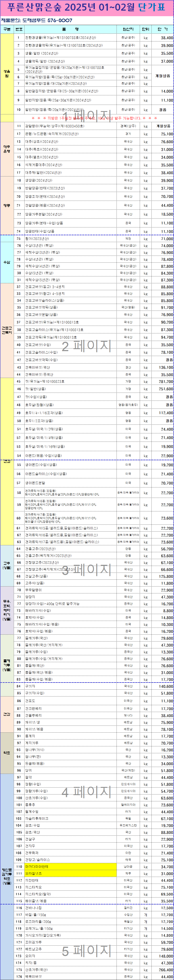174x980 pixels.
Task: Select row 116 item '건바나나칩'
Action: tap(33, 908)
